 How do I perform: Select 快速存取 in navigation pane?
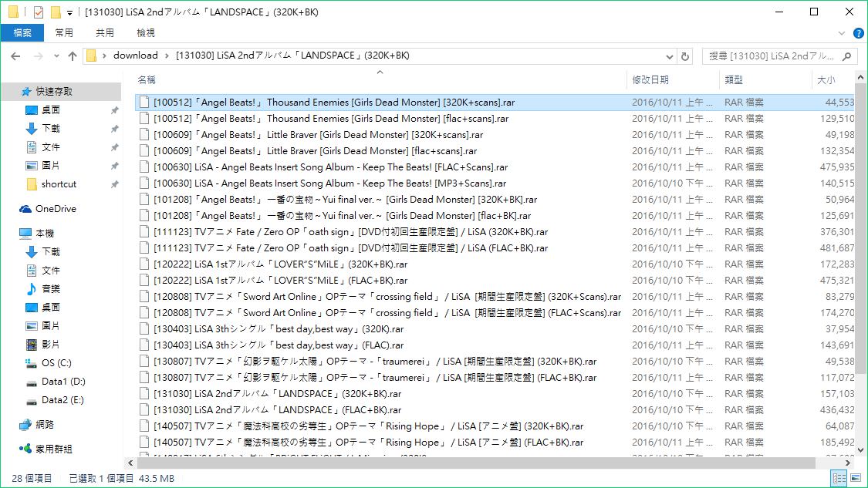54,91
